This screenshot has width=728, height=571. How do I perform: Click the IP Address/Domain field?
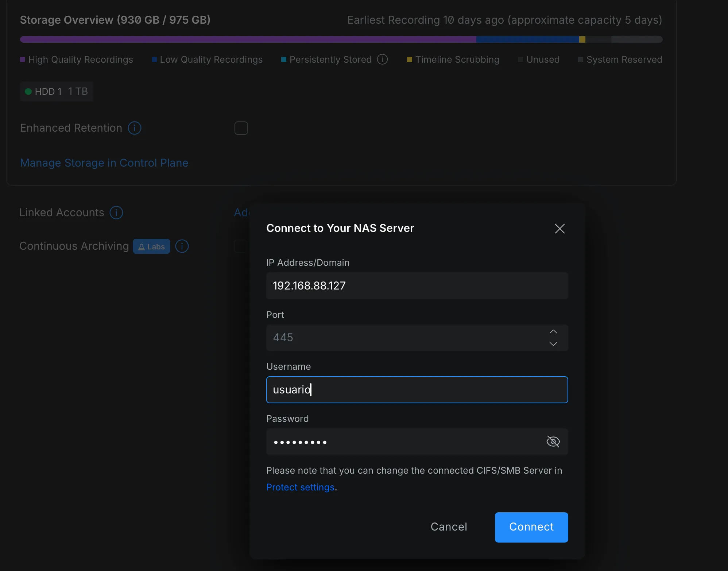[417, 285]
